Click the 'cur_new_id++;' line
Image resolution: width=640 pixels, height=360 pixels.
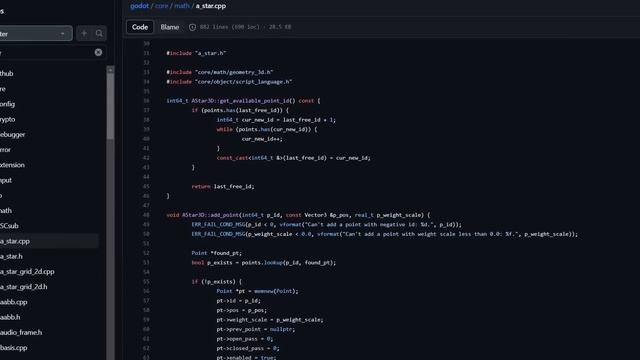click(262, 139)
